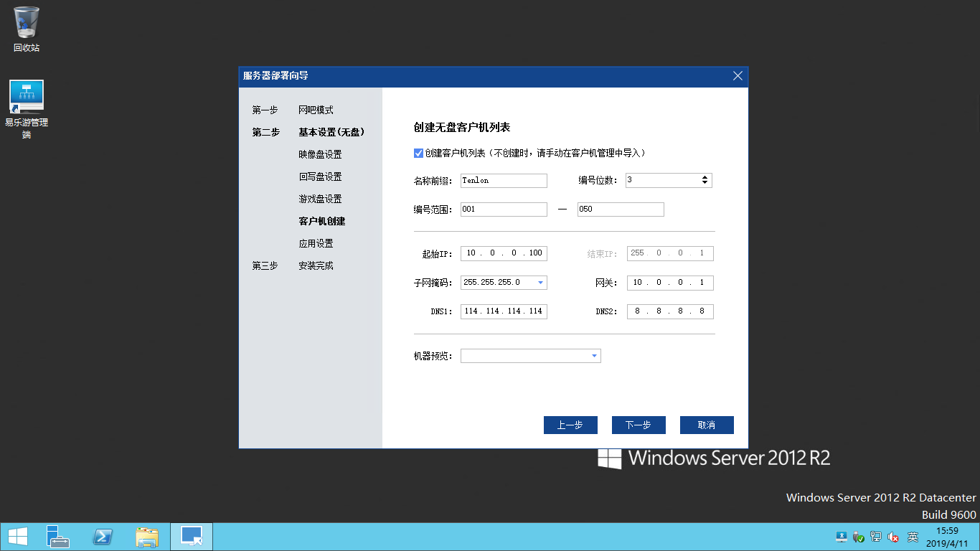The image size is (980, 551).
Task: Select 基本设置(无盘) in the sidebar
Action: coord(331,133)
